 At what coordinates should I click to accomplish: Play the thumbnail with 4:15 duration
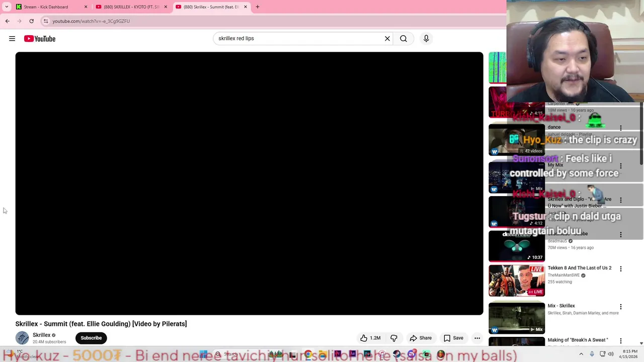tap(516, 102)
